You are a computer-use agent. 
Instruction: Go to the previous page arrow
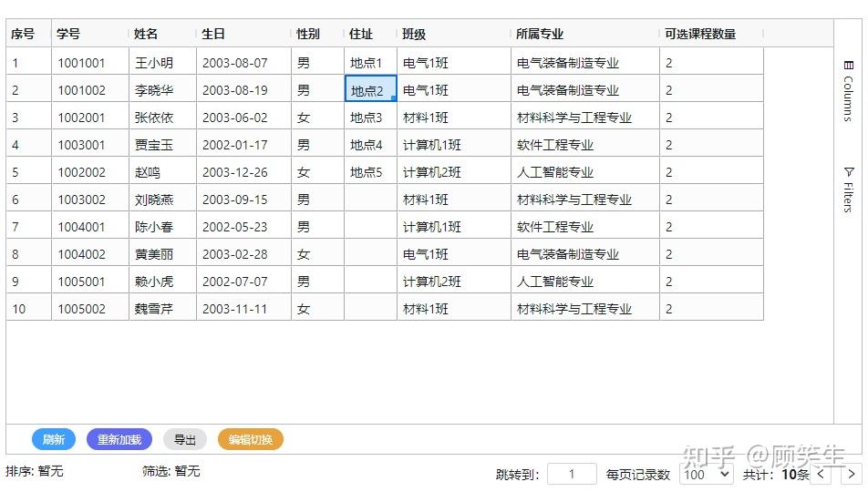(x=821, y=475)
